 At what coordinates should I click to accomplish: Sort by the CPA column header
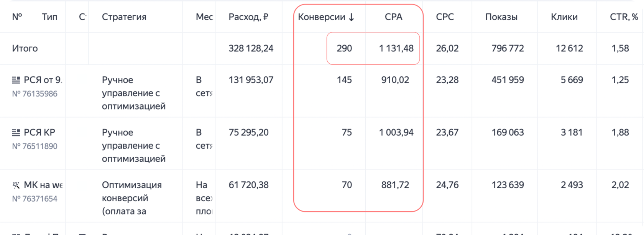coord(393,17)
